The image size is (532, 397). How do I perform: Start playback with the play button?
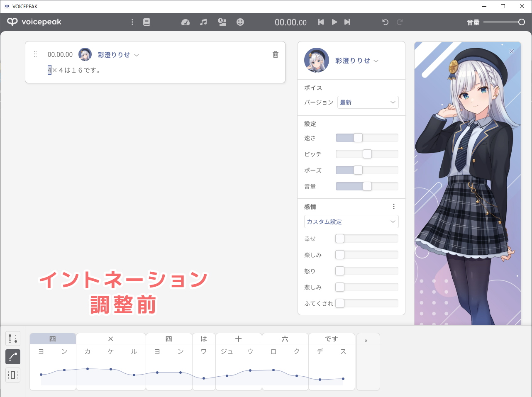coord(334,22)
